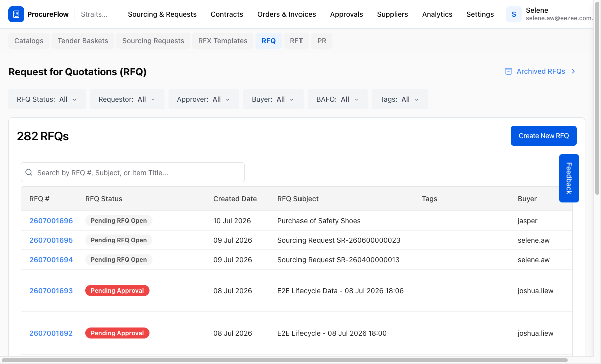Open the Selene user avatar
This screenshot has height=364, width=601.
pos(514,14)
